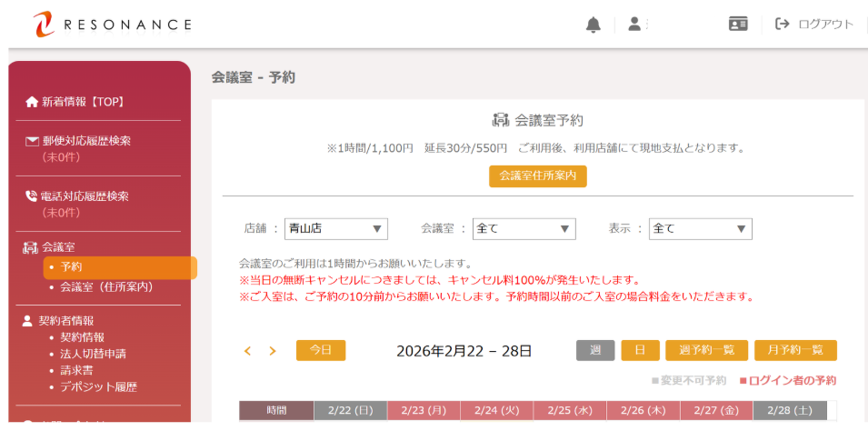This screenshot has height=441, width=868.
Task: Open the 会議室 dropdown showing 全て
Action: click(524, 229)
